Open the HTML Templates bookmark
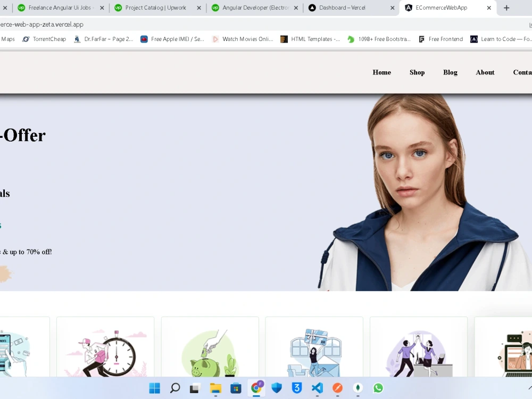 click(310, 39)
